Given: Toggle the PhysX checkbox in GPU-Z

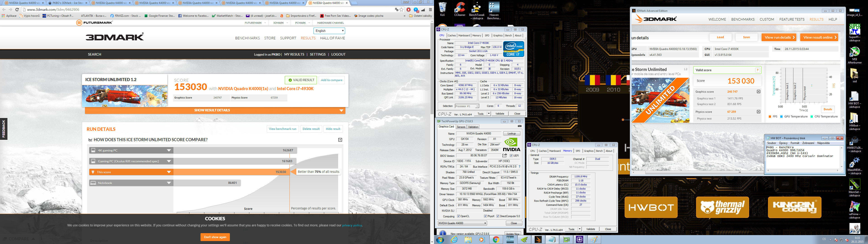Looking at the screenshot, I should [x=485, y=216].
